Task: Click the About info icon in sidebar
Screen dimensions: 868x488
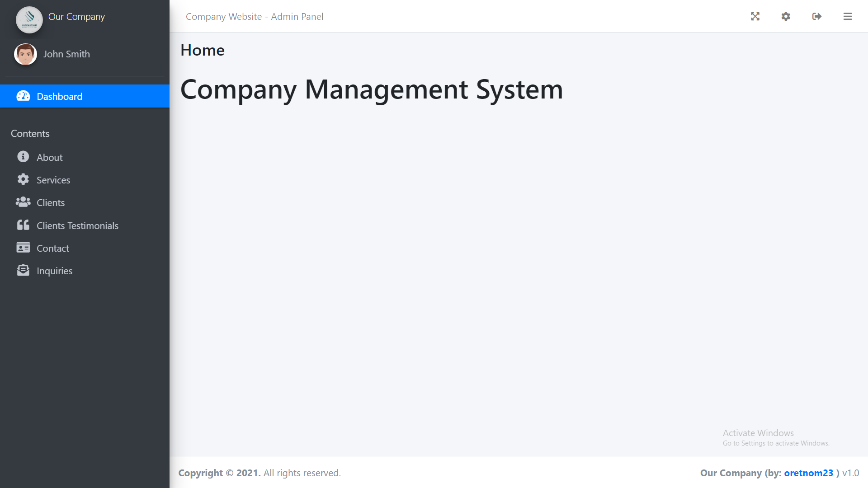Action: tap(23, 156)
